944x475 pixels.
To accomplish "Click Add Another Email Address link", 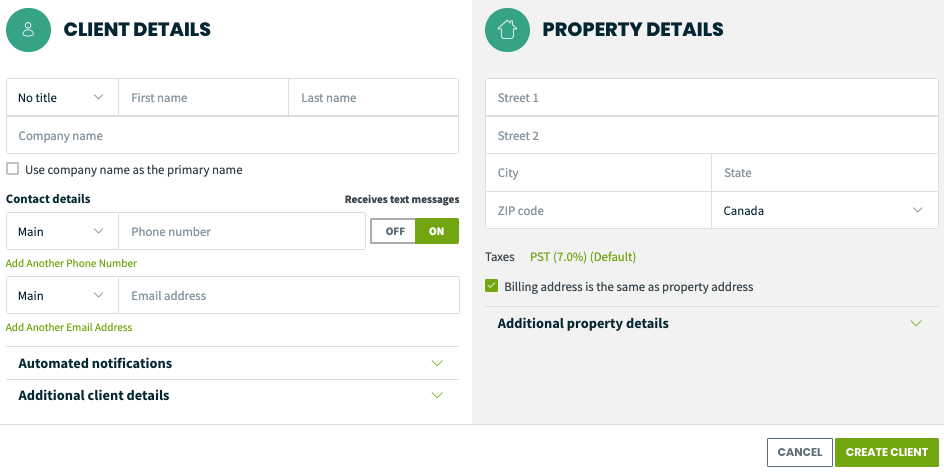I will point(69,328).
